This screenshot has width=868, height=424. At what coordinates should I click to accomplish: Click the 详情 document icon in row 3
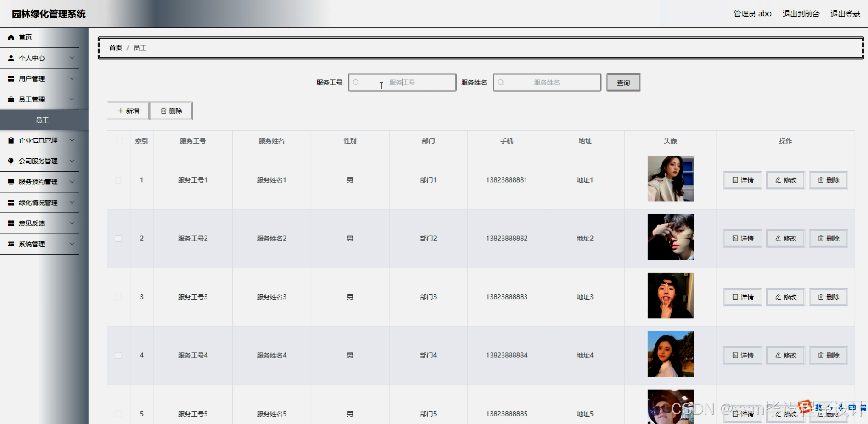[x=735, y=297]
